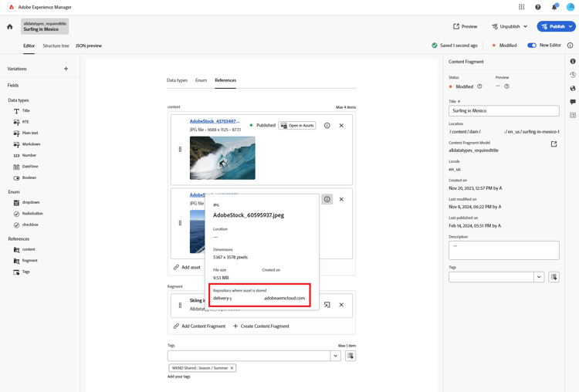Open the user profile avatar
Image resolution: width=579 pixels, height=392 pixels.
571,7
